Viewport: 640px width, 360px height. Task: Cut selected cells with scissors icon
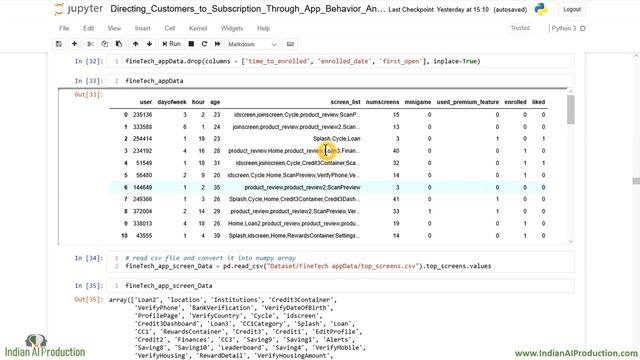point(90,44)
